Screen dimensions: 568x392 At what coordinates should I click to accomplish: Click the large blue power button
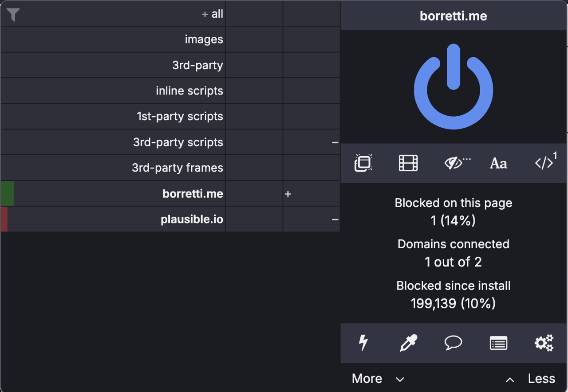[x=454, y=86]
